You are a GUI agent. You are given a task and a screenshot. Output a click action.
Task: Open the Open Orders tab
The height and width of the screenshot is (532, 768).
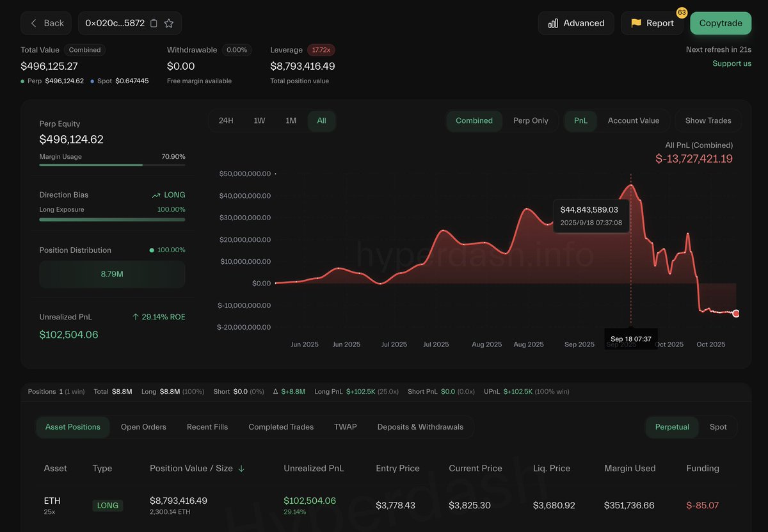143,427
